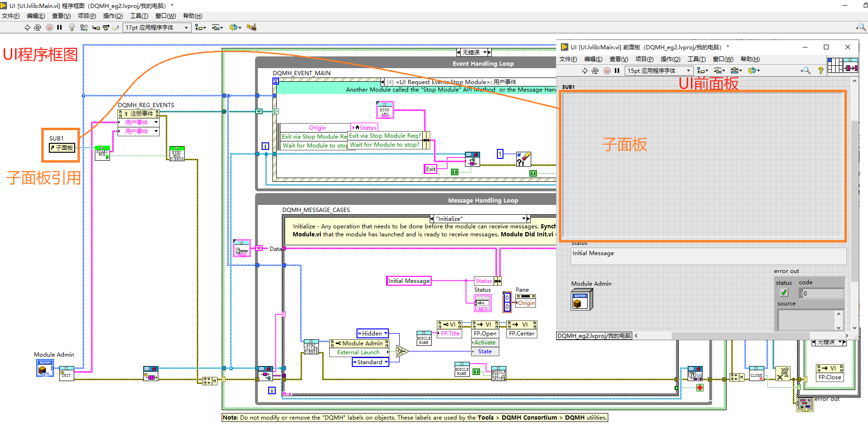Click the pink Exit string constant
Screen dimensions: 868x437
[x=431, y=169]
